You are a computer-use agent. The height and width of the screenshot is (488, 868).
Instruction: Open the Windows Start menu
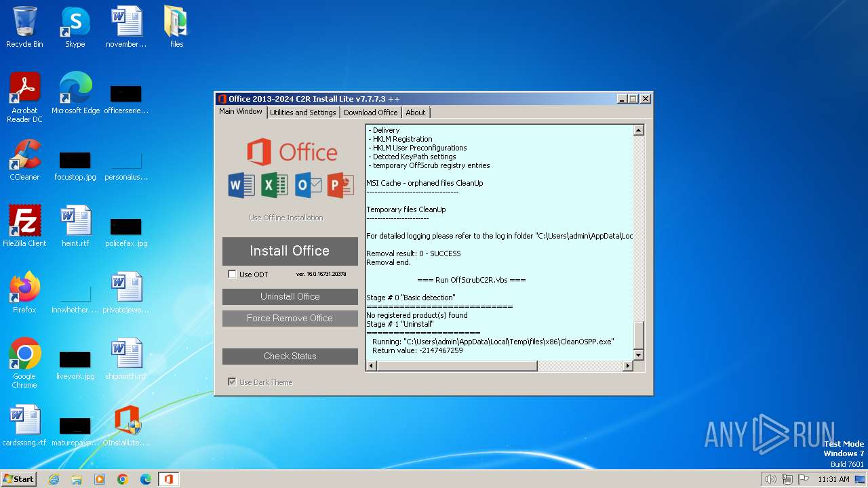[x=19, y=479]
